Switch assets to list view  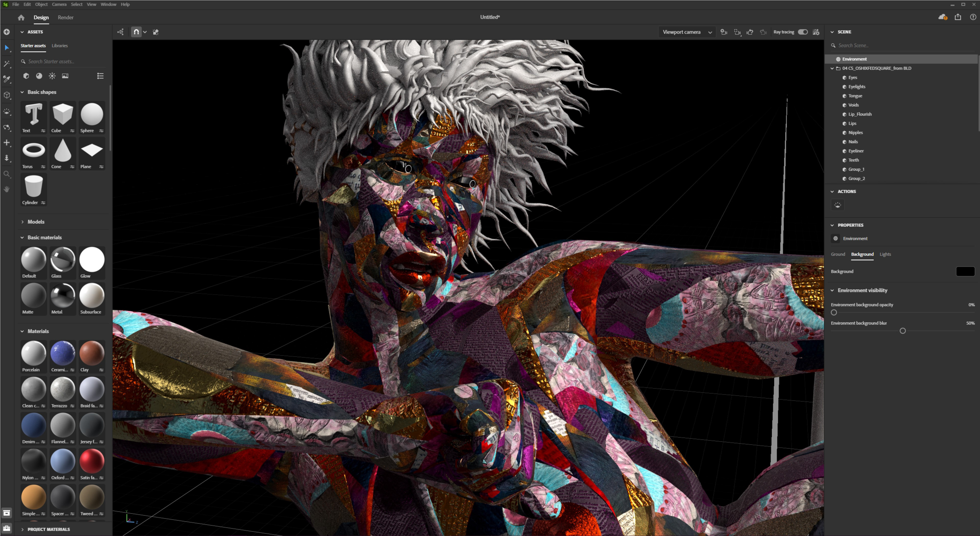(x=101, y=76)
